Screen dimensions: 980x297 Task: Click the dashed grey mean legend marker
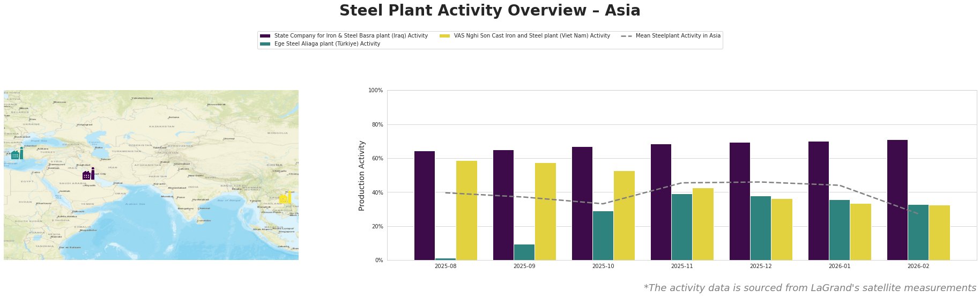(x=626, y=36)
